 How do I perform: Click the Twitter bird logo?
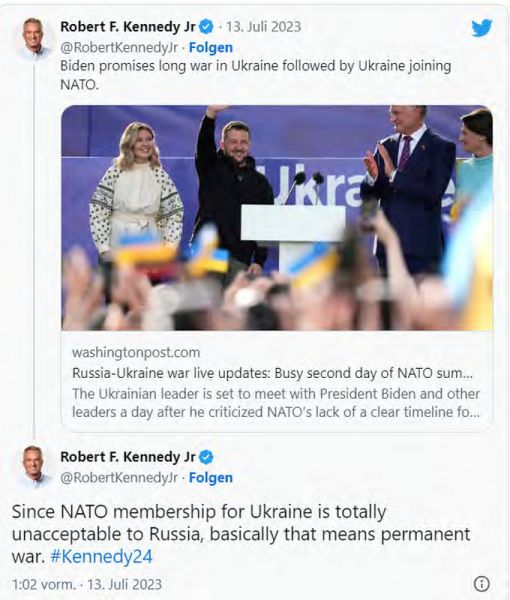[x=482, y=28]
